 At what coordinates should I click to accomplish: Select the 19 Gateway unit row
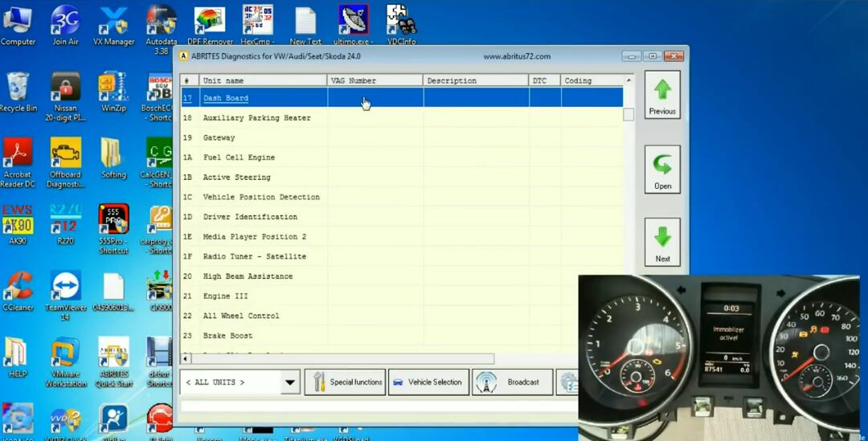tap(402, 138)
